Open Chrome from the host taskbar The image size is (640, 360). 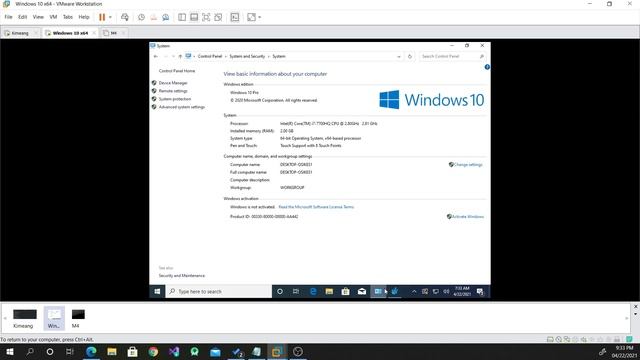pos(153,352)
